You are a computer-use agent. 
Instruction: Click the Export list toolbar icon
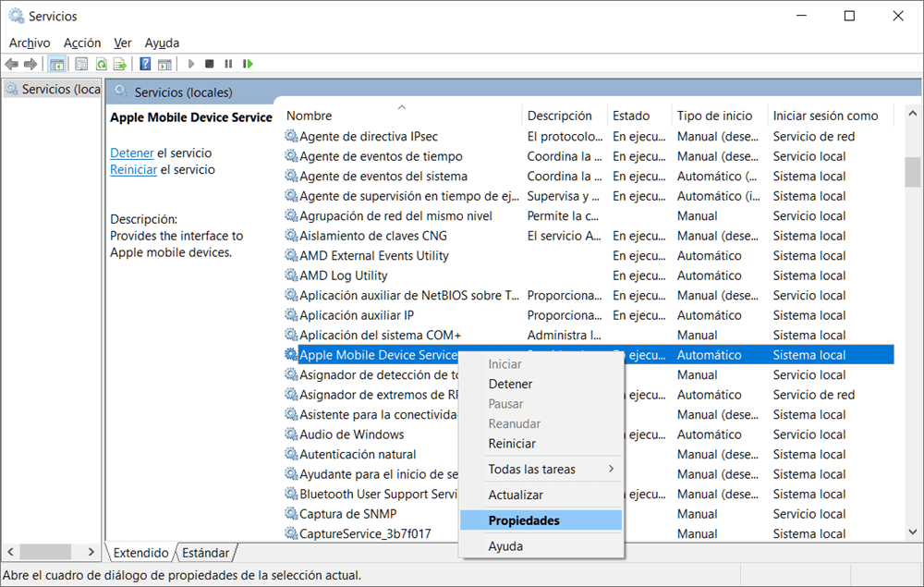[x=120, y=64]
